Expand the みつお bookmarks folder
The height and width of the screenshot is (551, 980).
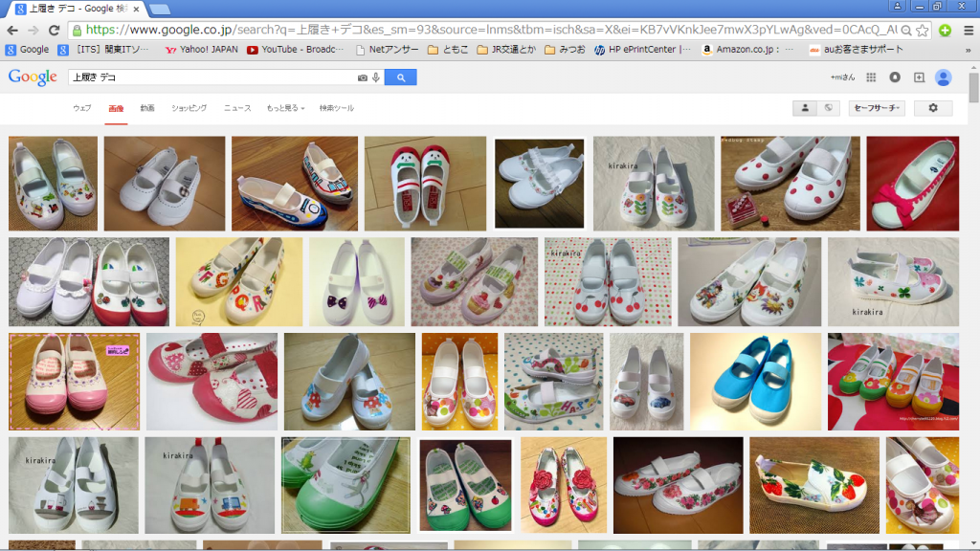[x=565, y=50]
